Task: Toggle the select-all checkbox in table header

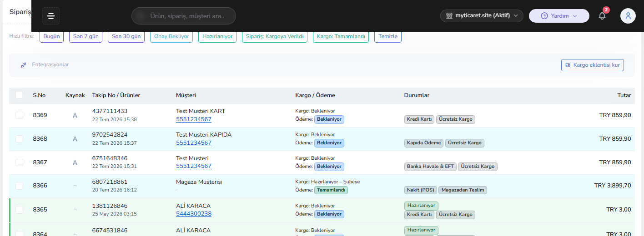Action: 19,95
